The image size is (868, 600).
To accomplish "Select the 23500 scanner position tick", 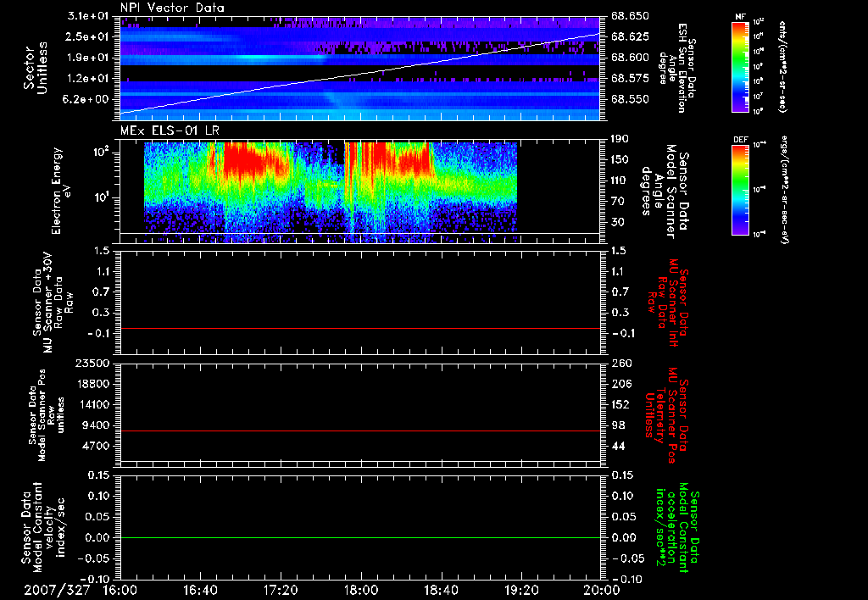I will [x=93, y=363].
